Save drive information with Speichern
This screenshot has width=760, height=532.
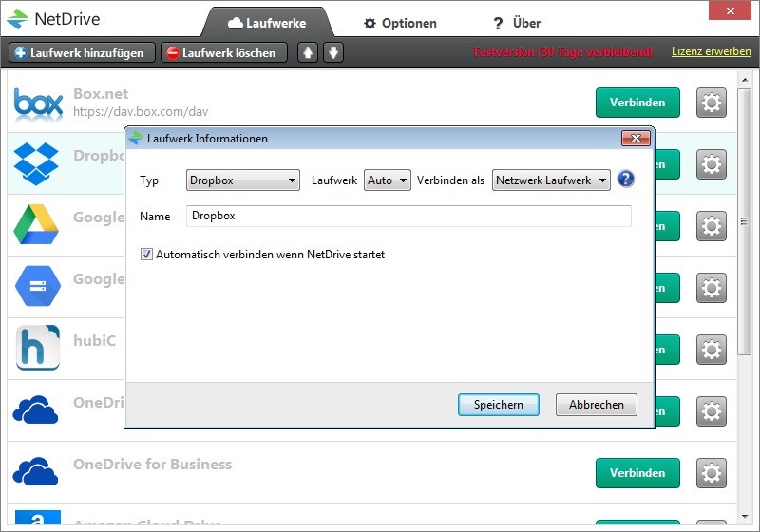[x=498, y=405]
